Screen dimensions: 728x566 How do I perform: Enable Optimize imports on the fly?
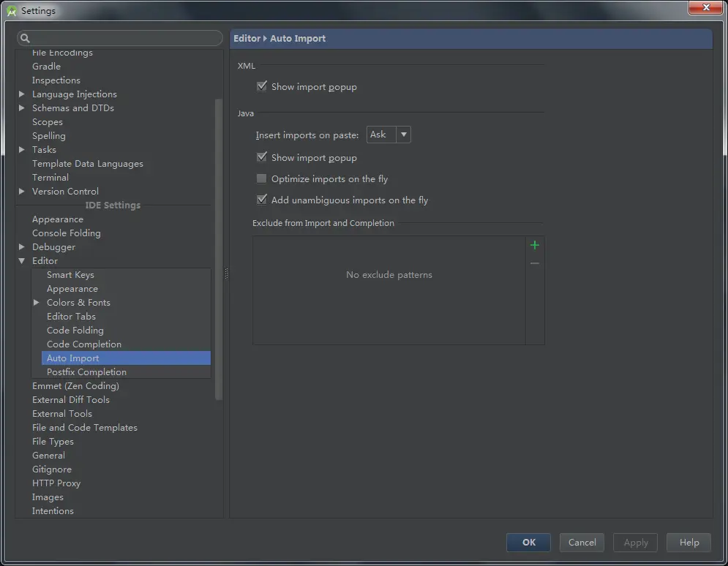262,178
